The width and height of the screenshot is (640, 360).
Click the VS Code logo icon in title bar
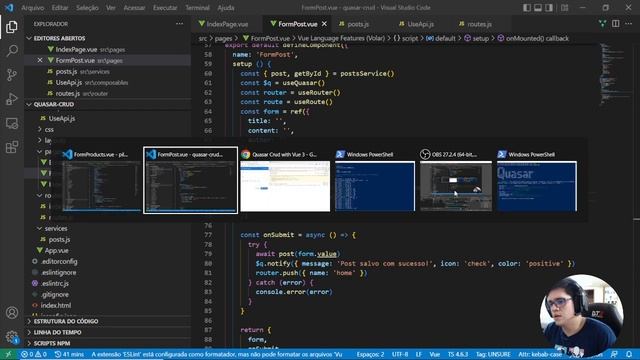(x=9, y=7)
